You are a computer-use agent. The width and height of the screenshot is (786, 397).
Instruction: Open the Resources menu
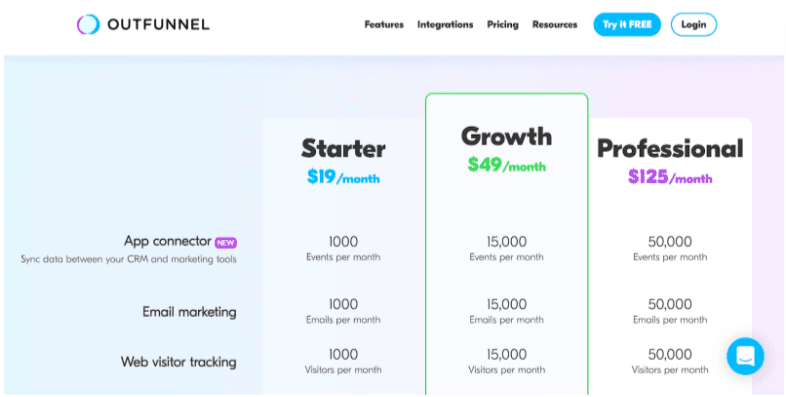click(555, 25)
